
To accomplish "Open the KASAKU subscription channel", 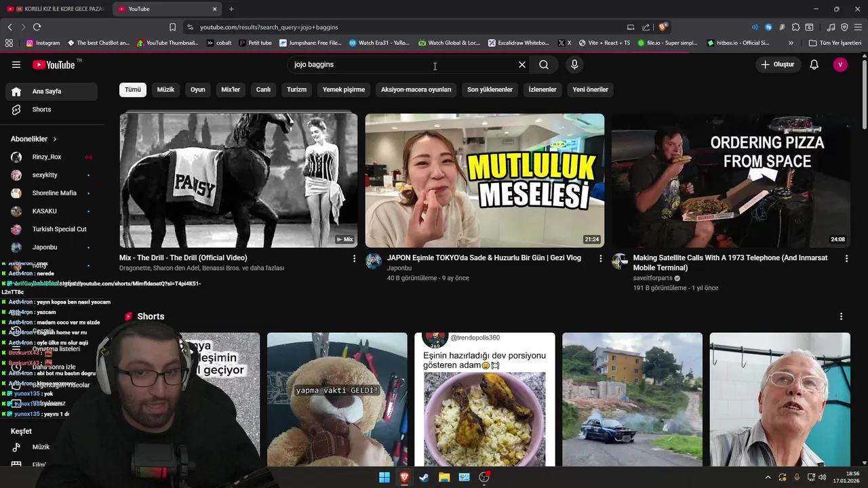I will 52,211.
